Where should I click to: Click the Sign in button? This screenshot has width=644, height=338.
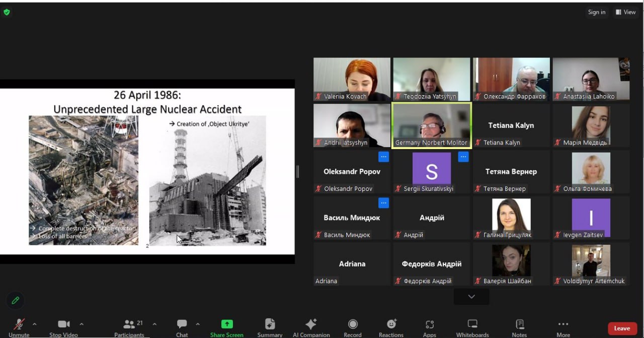coord(597,12)
